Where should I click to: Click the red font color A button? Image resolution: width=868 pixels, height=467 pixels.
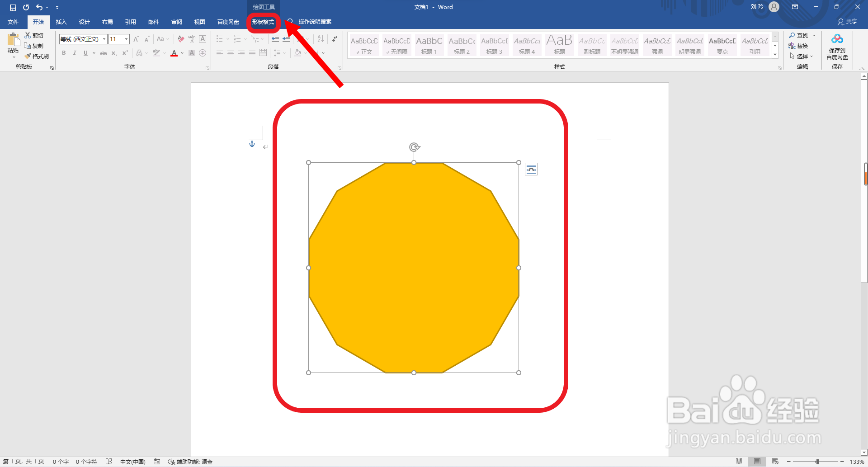click(174, 53)
